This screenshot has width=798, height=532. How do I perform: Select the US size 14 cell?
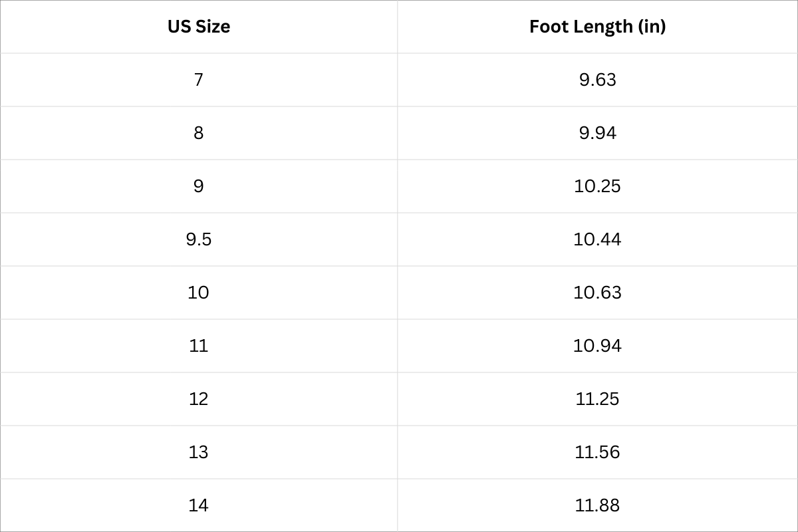[x=199, y=505]
